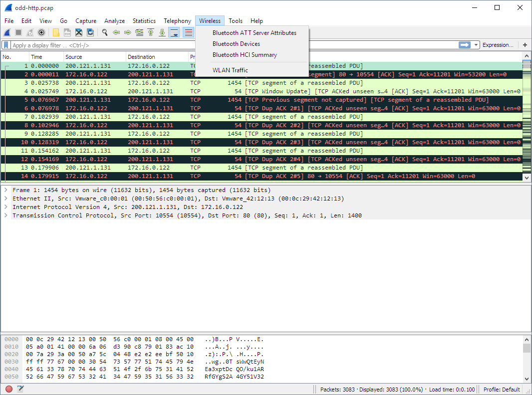Expand Internet Protocol Version 4 details
The height and width of the screenshot is (395, 532).
5,206
